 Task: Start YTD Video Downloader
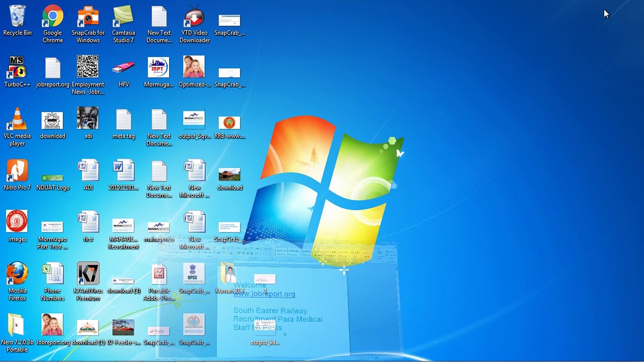point(194,24)
